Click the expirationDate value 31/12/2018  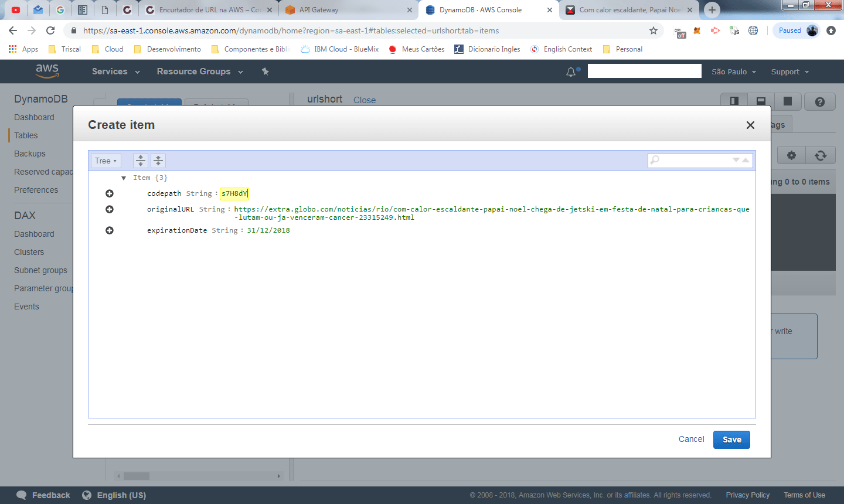[268, 230]
